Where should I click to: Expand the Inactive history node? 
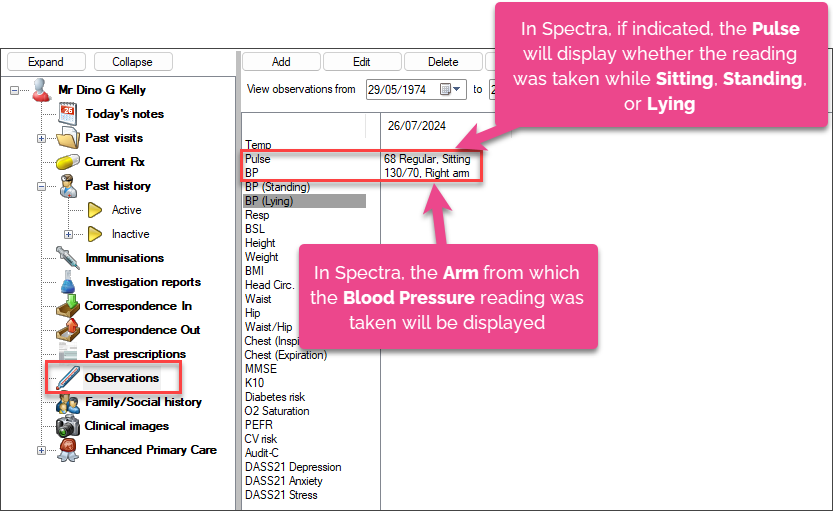69,234
